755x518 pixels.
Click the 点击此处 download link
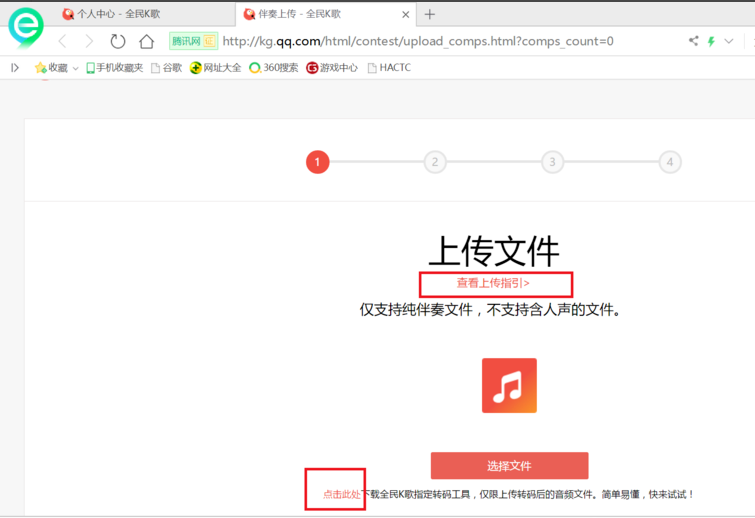(x=341, y=494)
